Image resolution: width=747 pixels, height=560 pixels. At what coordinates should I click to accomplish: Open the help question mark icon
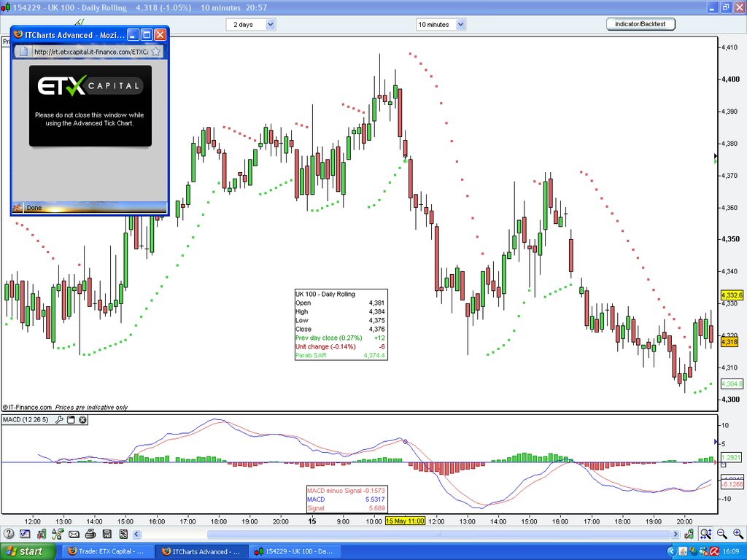click(x=9, y=534)
